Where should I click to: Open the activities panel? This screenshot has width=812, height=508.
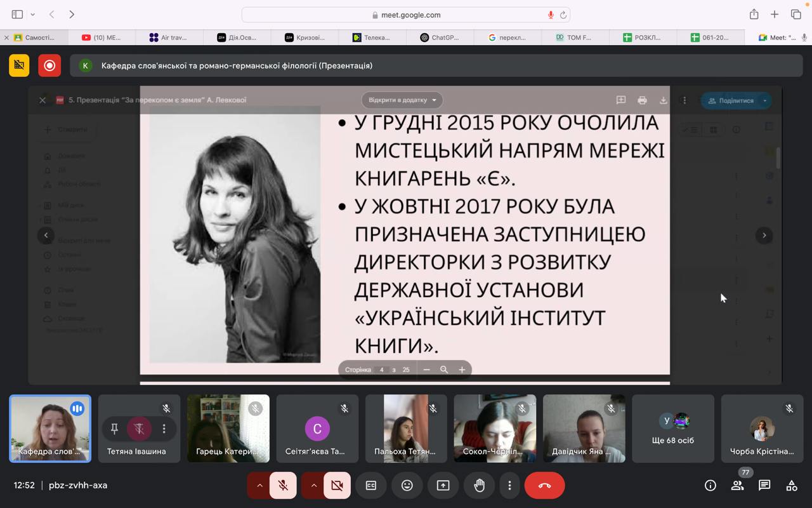[x=792, y=485]
